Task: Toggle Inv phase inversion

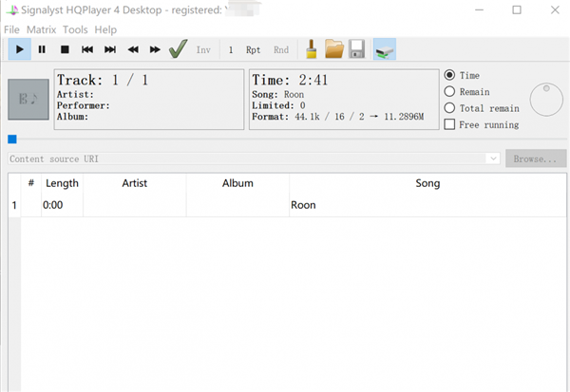Action: point(203,49)
